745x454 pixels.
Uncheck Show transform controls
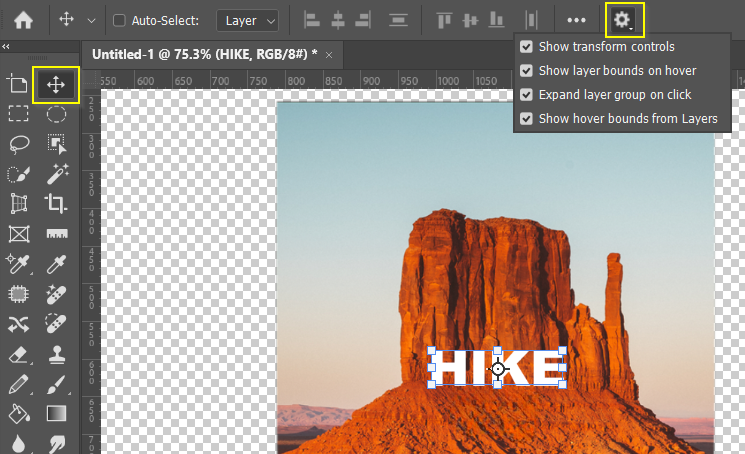527,47
